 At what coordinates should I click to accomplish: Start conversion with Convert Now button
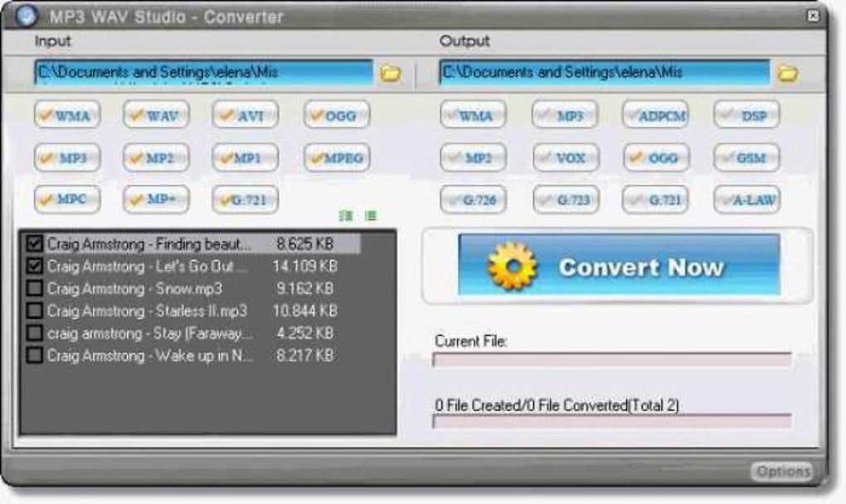(618, 265)
